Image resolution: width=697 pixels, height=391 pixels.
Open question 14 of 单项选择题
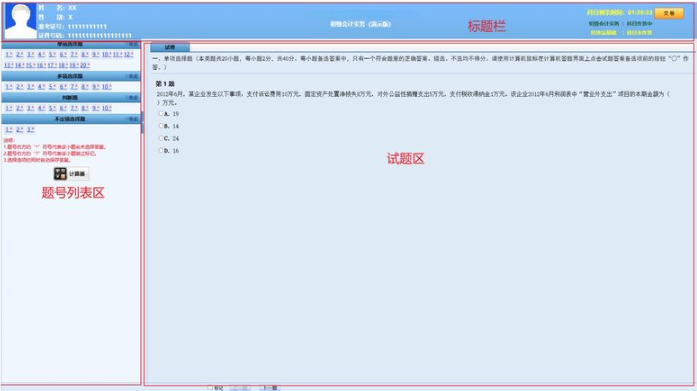tap(20, 65)
